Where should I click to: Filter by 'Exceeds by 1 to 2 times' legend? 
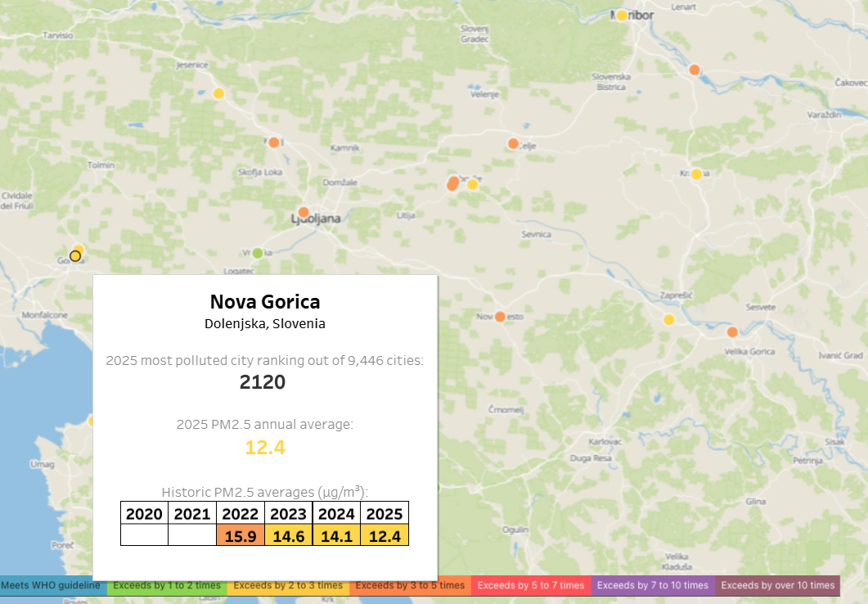pyautogui.click(x=167, y=586)
